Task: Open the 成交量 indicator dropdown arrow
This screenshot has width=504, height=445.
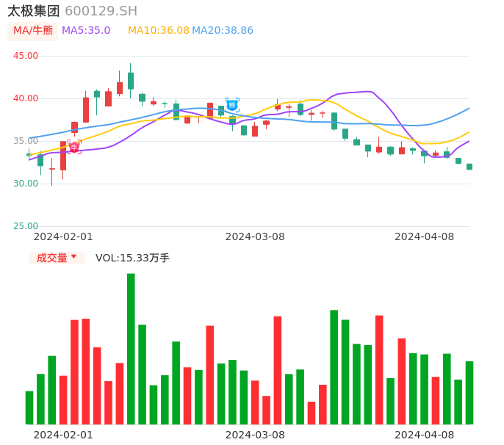Action: click(73, 257)
